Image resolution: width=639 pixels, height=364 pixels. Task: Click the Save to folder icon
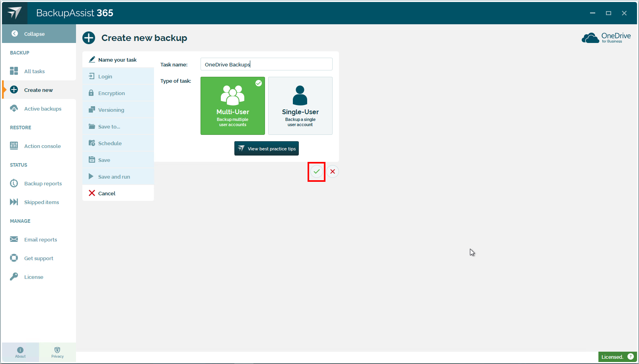point(92,126)
